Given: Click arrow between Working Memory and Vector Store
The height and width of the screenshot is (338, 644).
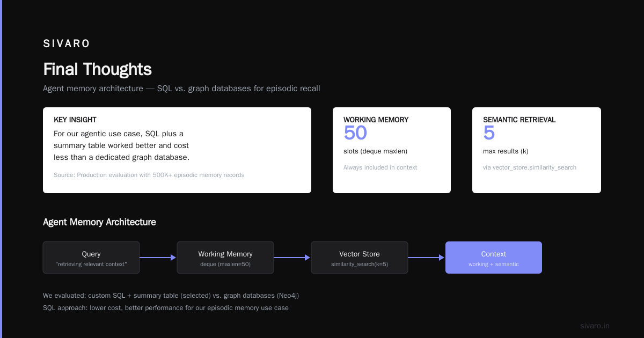Looking at the screenshot, I should point(292,258).
